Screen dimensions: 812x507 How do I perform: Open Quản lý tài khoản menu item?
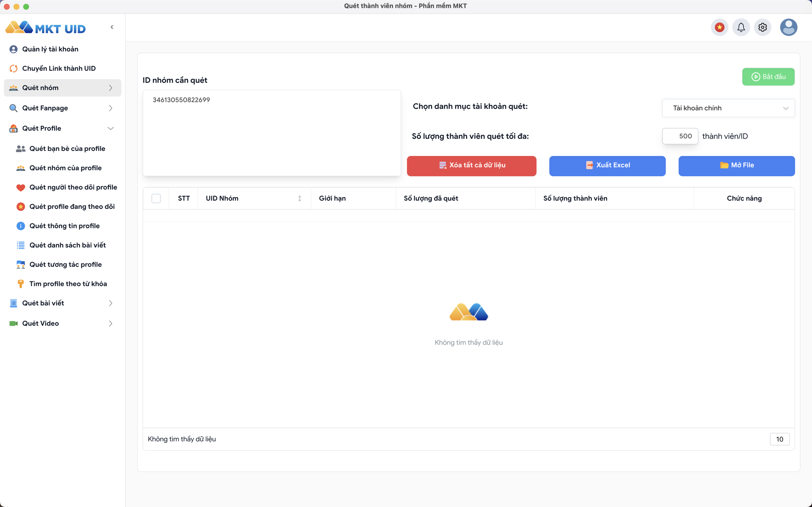[x=50, y=49]
